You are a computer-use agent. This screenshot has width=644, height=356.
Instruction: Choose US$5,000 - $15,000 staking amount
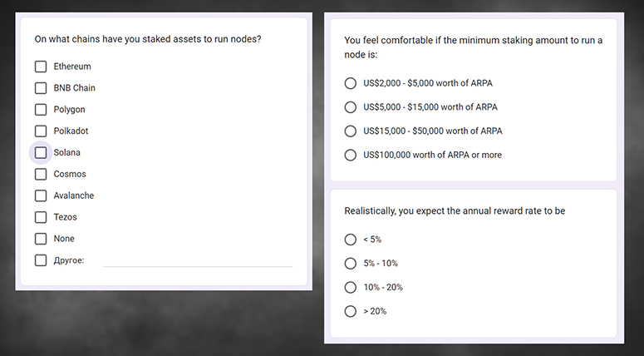(350, 107)
